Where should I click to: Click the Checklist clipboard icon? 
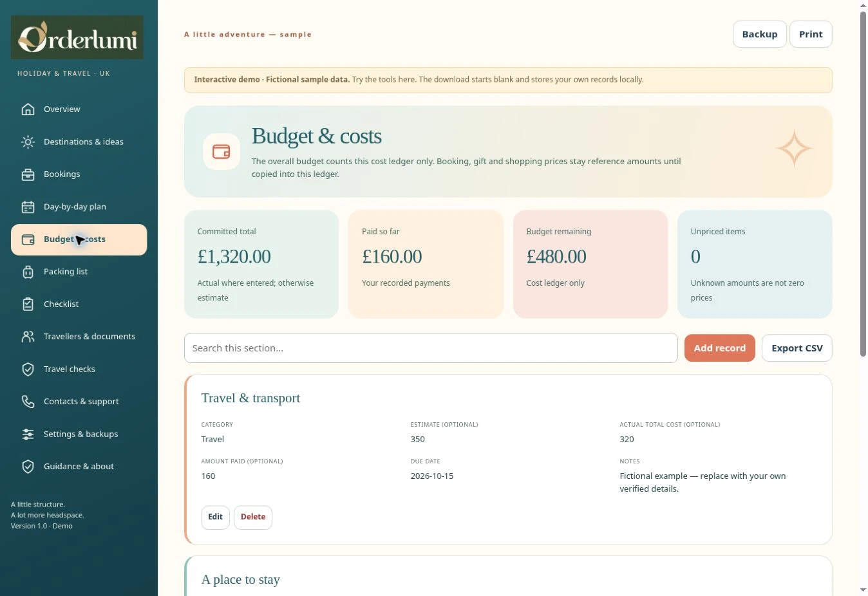28,304
